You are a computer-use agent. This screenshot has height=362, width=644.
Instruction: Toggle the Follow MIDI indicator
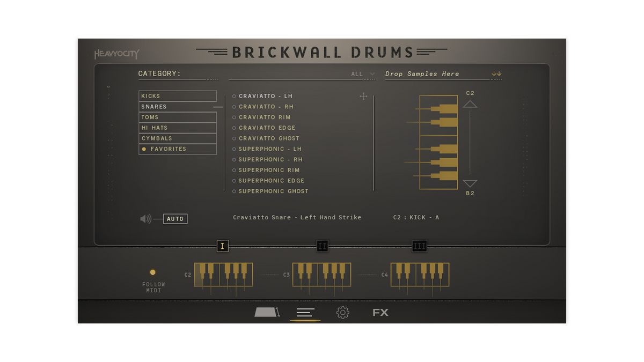[153, 272]
